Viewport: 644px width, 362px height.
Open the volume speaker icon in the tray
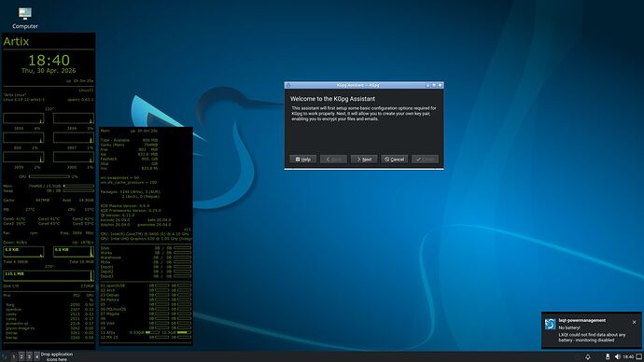tap(617, 356)
